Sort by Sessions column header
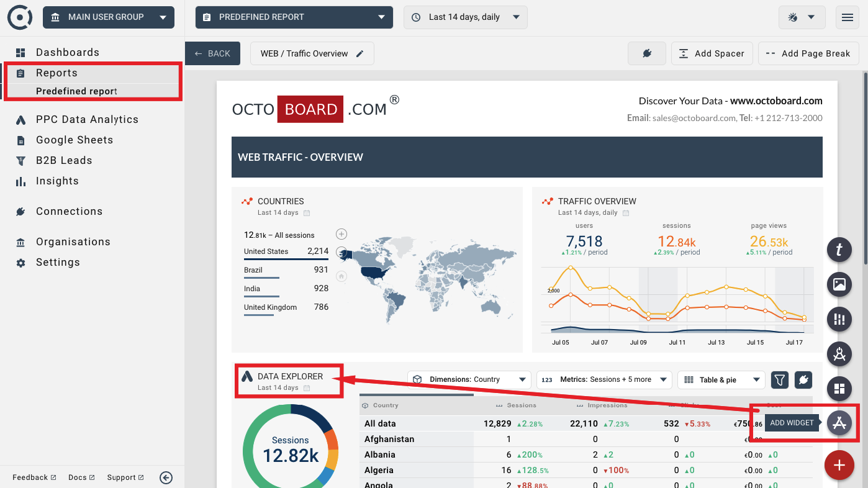The width and height of the screenshot is (868, 488). coord(522,405)
